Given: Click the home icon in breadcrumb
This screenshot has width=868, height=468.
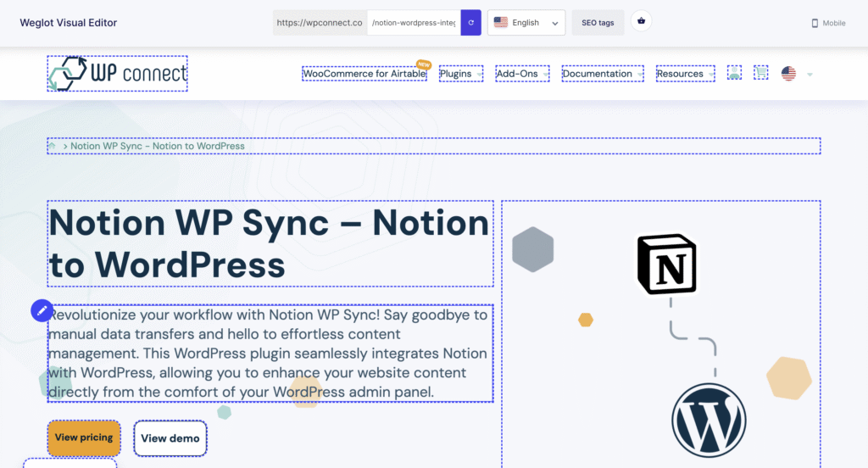Looking at the screenshot, I should click(52, 146).
